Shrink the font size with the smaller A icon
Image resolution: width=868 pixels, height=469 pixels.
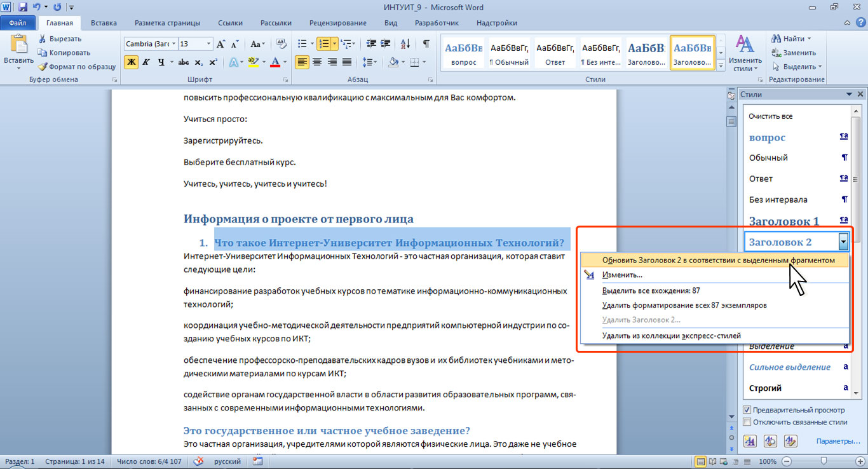[235, 44]
